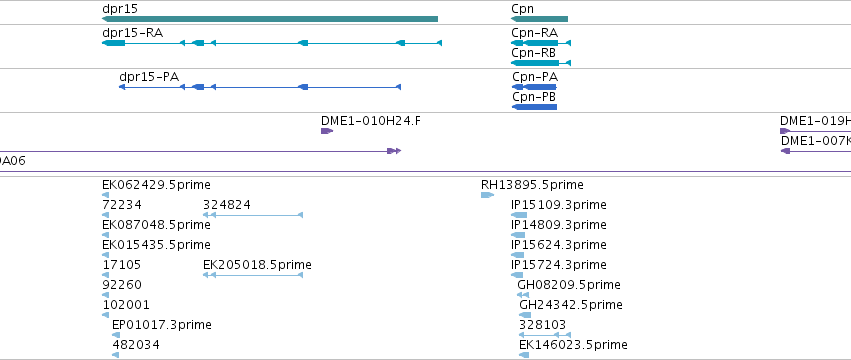Click the Cpn gene bar
Image resolution: width=851 pixels, height=360 pixels.
coord(539,19)
